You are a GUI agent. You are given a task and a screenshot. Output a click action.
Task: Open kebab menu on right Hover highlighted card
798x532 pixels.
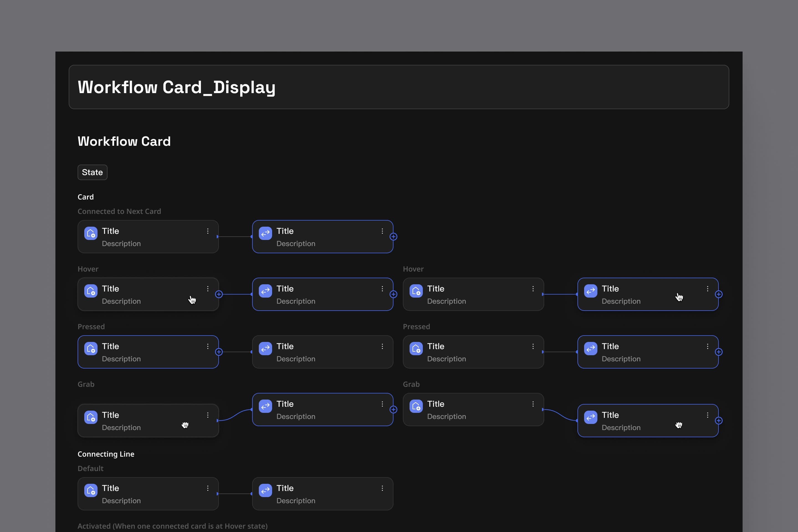(x=707, y=289)
